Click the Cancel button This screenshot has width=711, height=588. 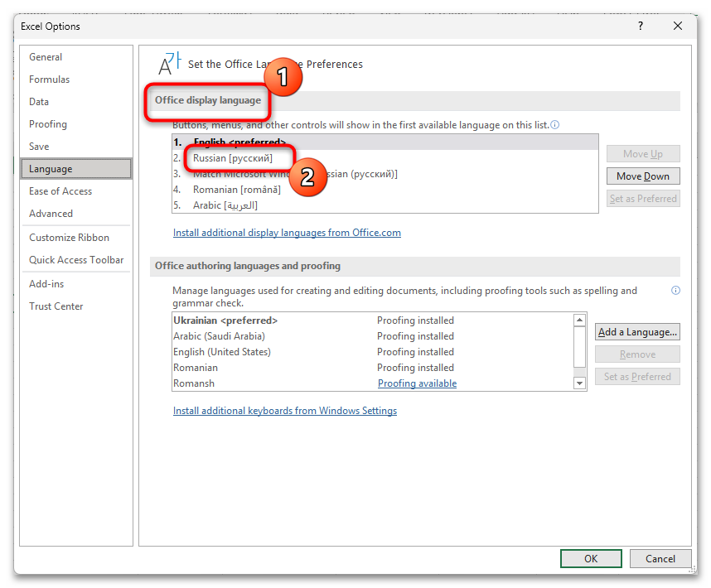[660, 558]
